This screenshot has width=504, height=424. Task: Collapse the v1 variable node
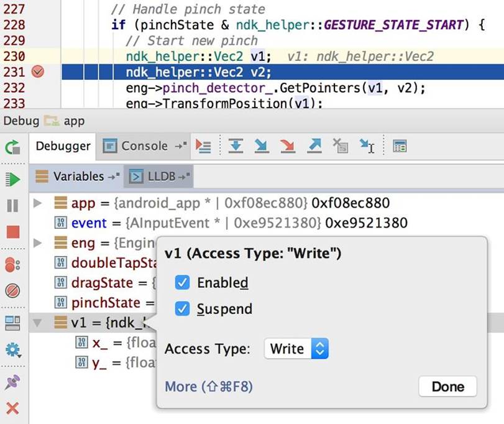point(37,323)
